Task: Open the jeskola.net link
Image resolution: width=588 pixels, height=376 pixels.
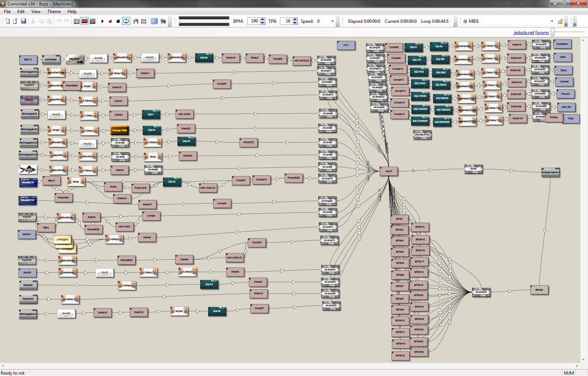Action: 524,33
